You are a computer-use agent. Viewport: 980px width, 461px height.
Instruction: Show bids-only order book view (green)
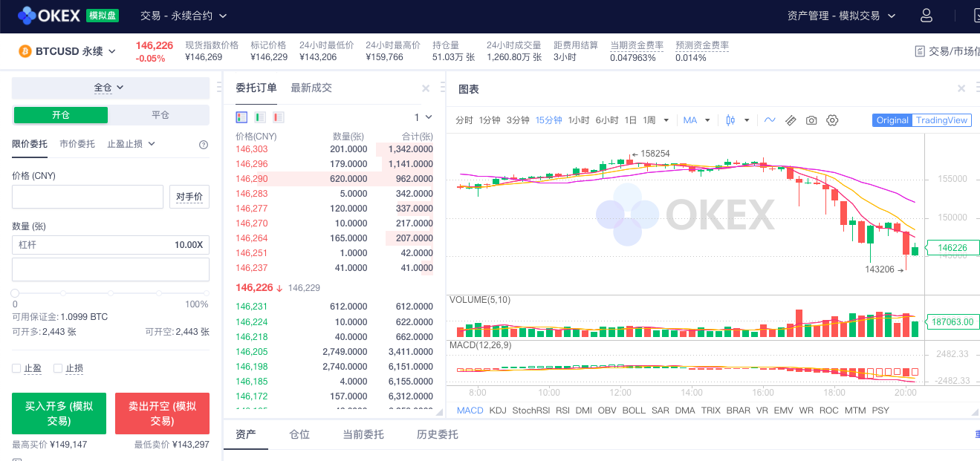pos(260,117)
